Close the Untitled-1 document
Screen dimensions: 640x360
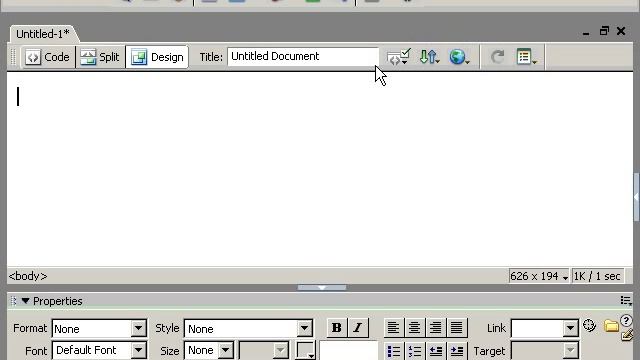[621, 31]
